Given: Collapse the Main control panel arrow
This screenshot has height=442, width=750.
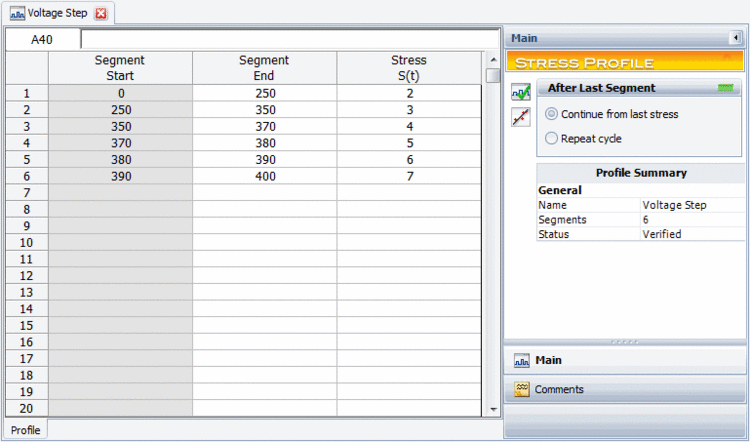Looking at the screenshot, I should point(735,38).
